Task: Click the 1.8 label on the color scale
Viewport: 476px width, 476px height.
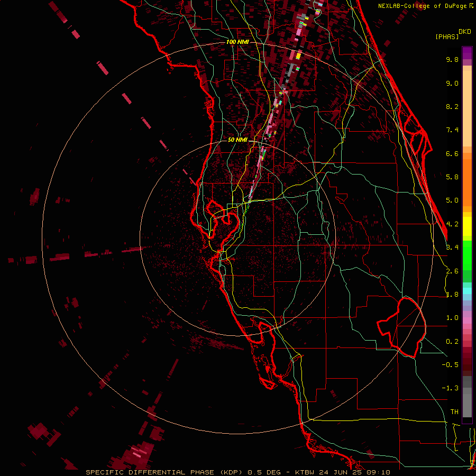Action: pos(452,295)
